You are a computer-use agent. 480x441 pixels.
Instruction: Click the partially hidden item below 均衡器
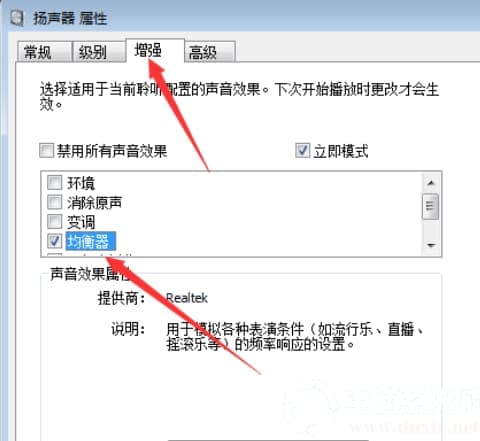[90, 255]
